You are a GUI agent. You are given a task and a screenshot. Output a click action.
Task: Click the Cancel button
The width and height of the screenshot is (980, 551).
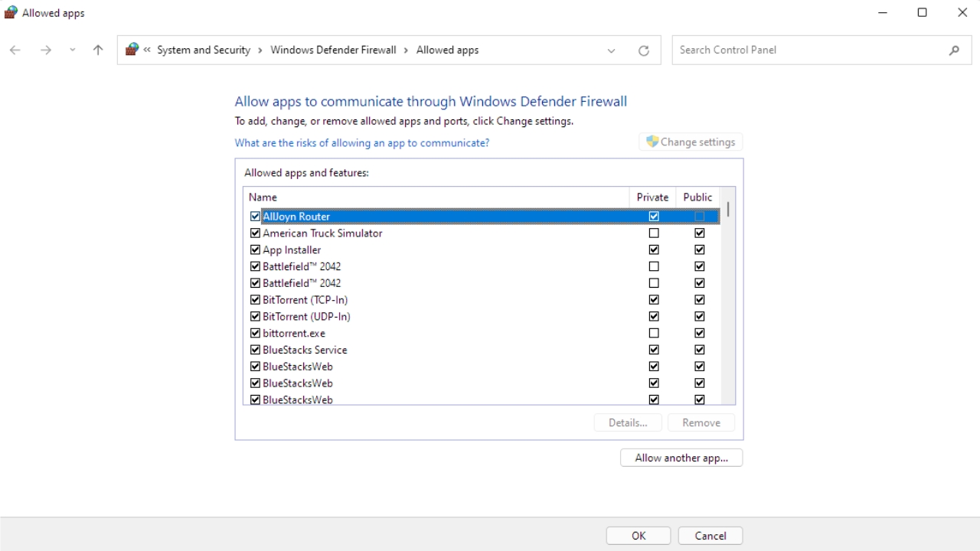710,536
